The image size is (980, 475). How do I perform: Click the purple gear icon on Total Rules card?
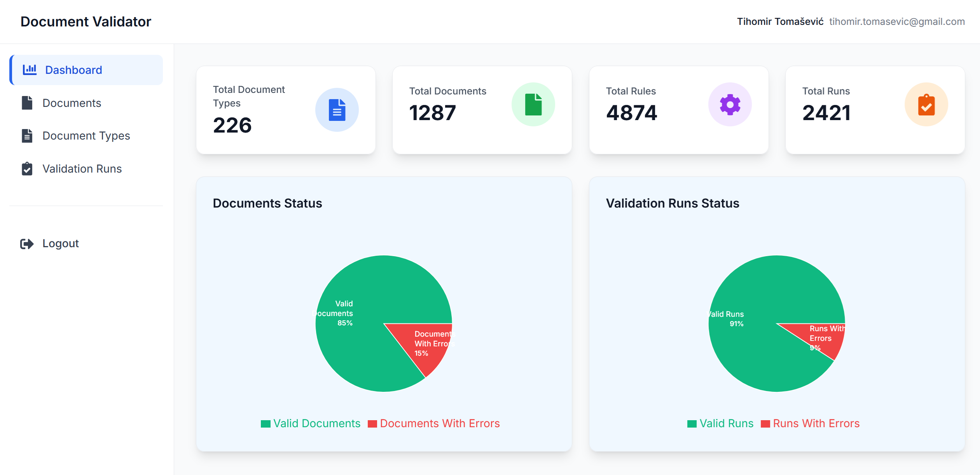[730, 104]
